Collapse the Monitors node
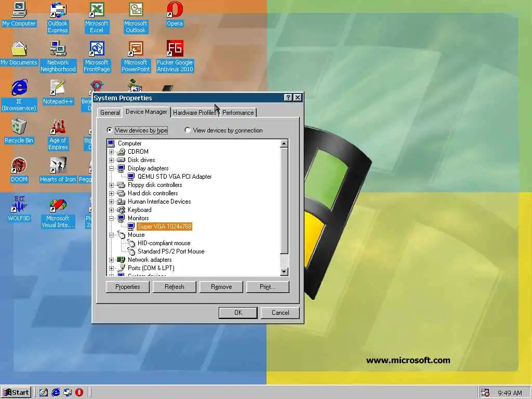Image resolution: width=532 pixels, height=399 pixels. (111, 218)
